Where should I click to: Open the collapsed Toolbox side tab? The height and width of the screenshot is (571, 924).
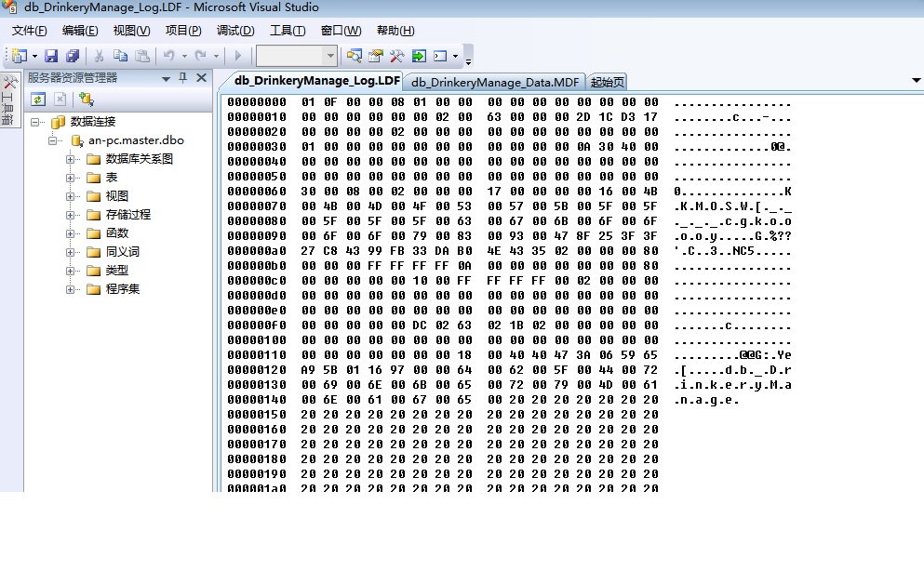click(x=8, y=100)
